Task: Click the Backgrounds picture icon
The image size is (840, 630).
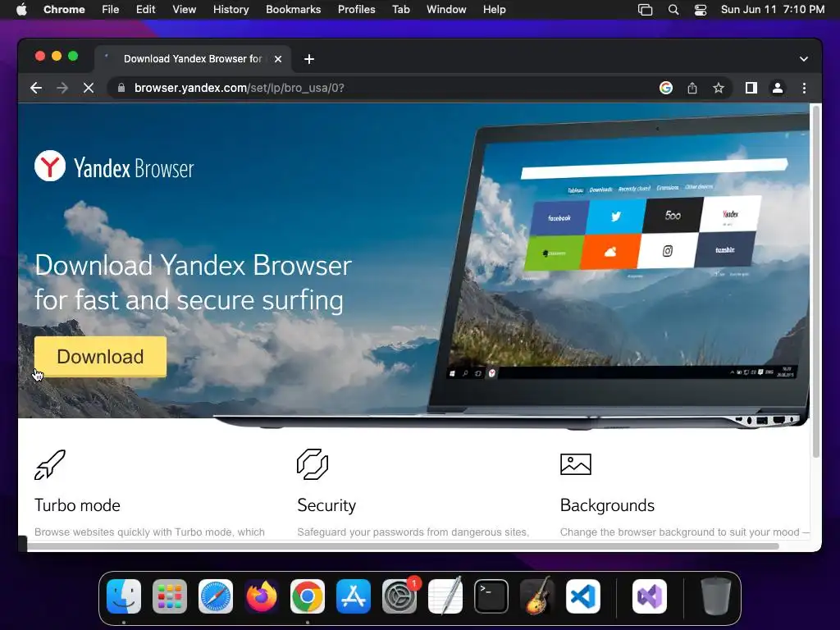Action: pyautogui.click(x=575, y=464)
